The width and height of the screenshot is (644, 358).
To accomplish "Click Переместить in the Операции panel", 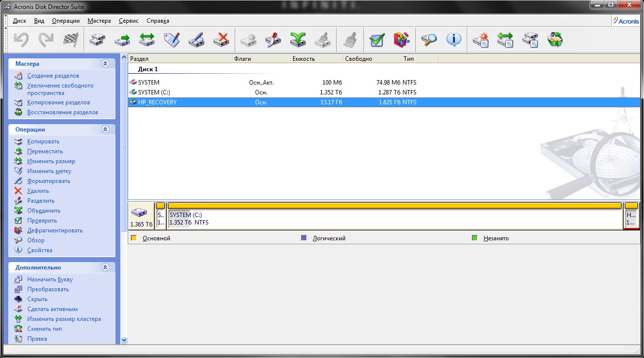I will point(45,151).
